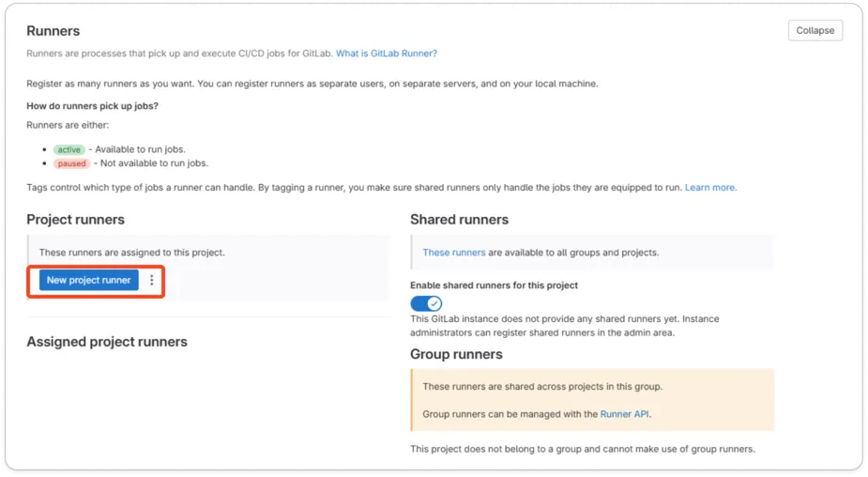The width and height of the screenshot is (868, 477).
Task: Click the project does not belong to group text
Action: (x=582, y=449)
